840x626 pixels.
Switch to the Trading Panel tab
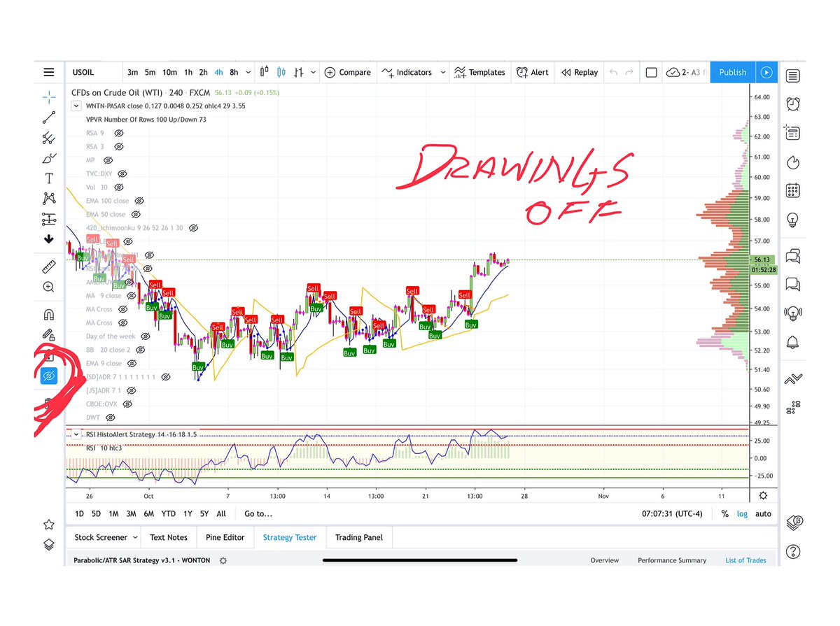[x=359, y=537]
